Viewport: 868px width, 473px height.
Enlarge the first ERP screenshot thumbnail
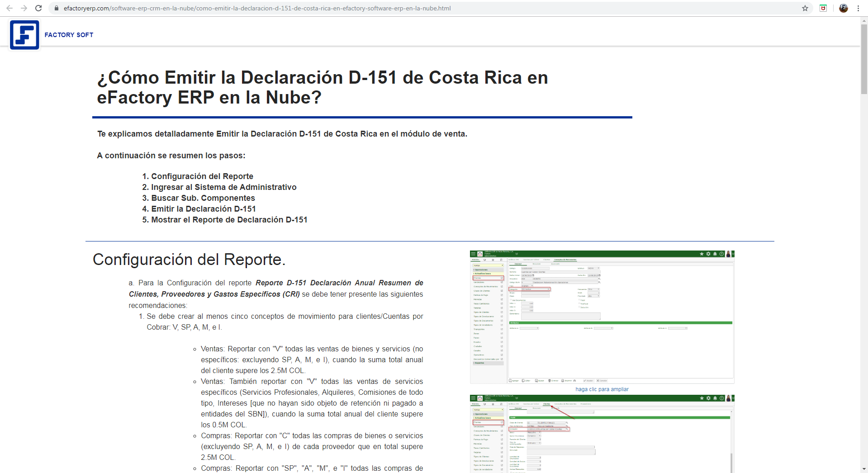tap(602, 317)
